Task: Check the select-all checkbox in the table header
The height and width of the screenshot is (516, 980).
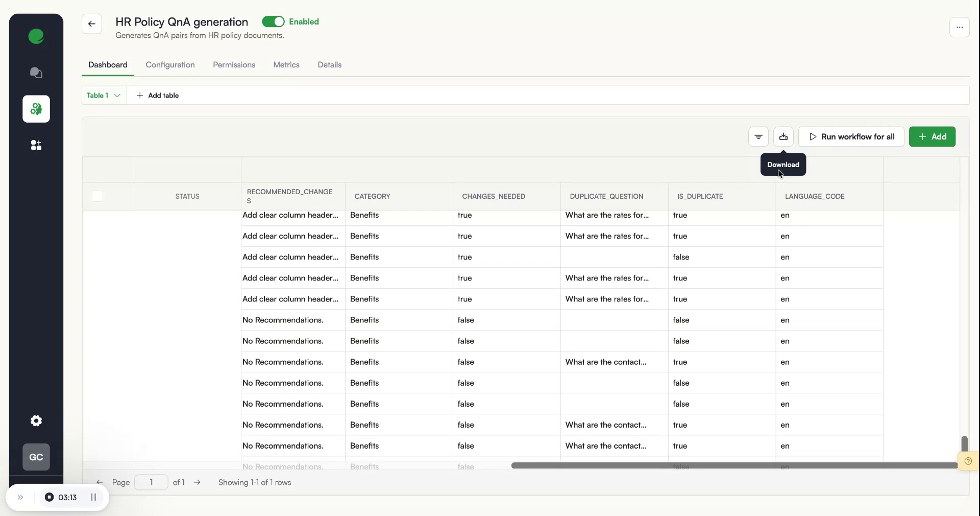Action: 97,197
